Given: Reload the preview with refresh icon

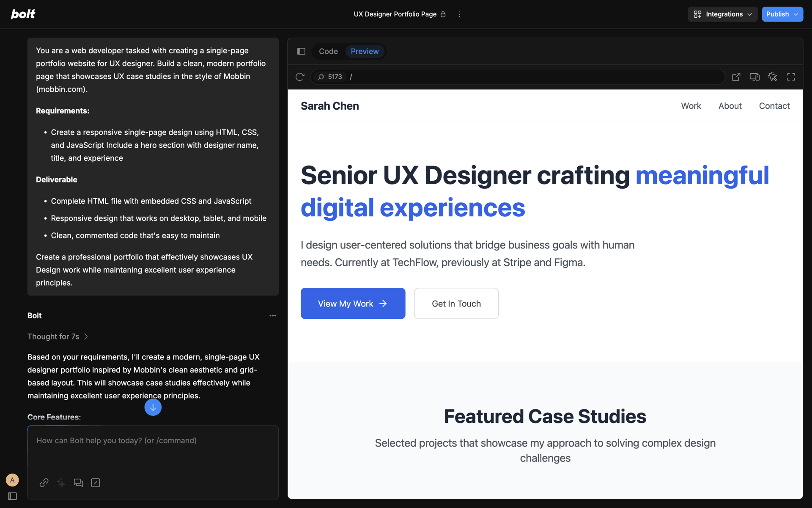Looking at the screenshot, I should (300, 77).
